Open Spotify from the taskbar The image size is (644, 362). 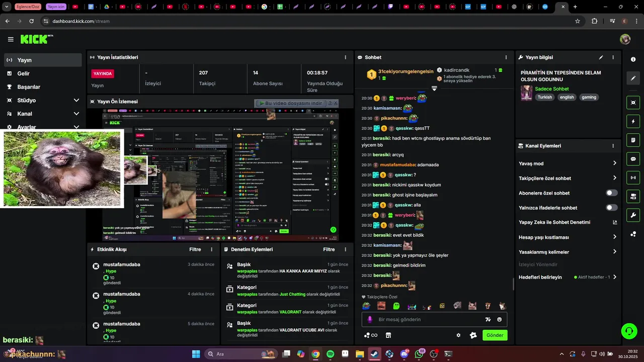pos(330,354)
